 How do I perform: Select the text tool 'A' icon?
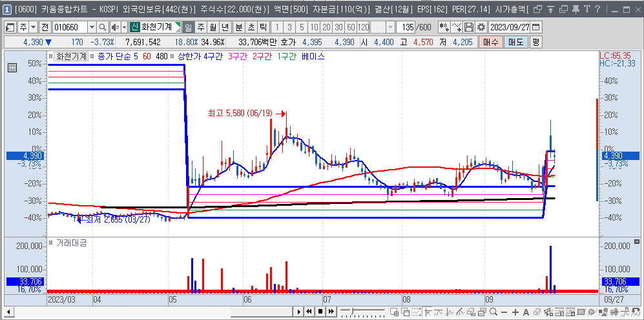(x=526, y=312)
